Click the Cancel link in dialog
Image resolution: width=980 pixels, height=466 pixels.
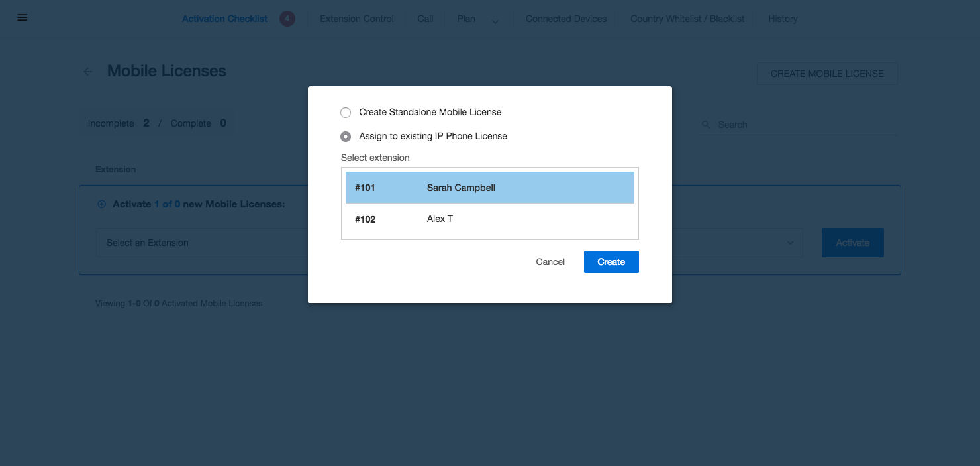tap(550, 262)
